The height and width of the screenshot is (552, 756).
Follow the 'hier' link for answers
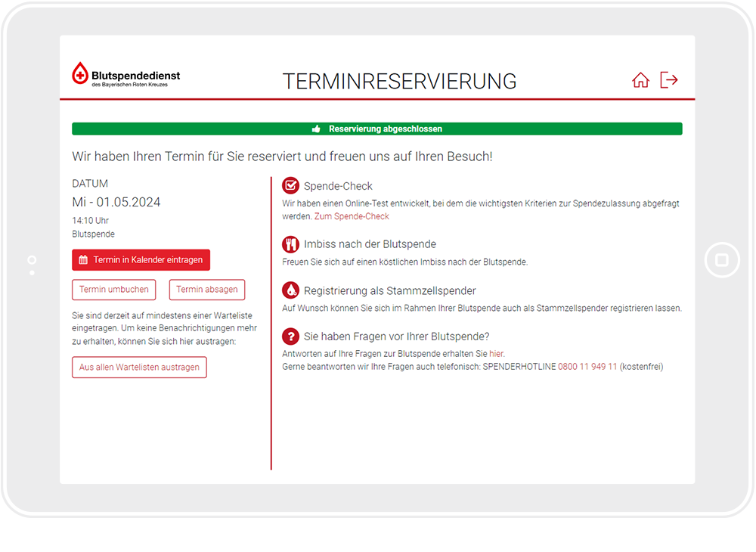[x=496, y=354]
